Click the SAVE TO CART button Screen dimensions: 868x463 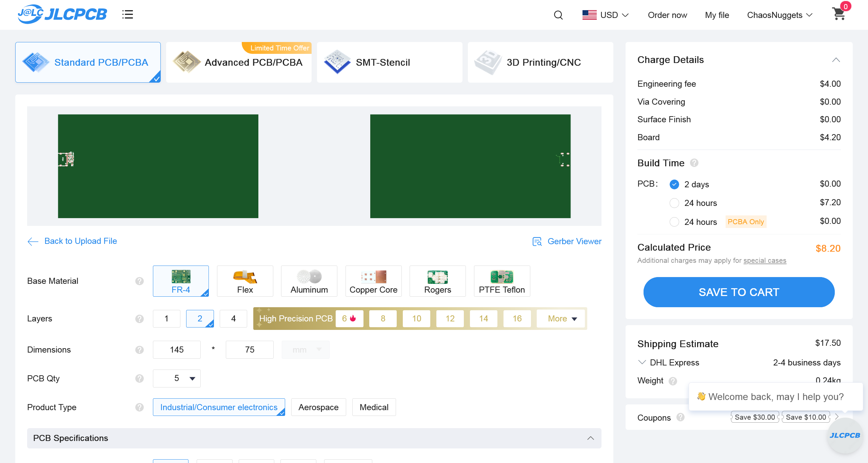pos(739,292)
